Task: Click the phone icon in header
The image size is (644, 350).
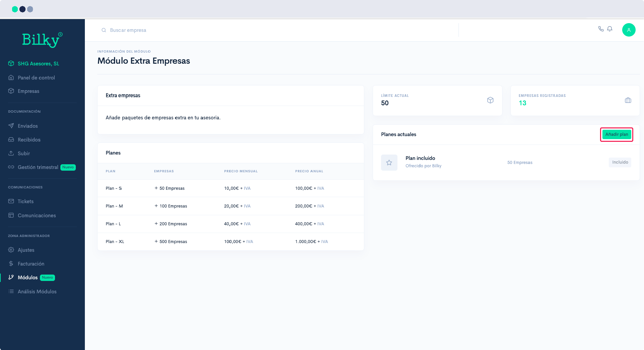Action: coord(601,29)
